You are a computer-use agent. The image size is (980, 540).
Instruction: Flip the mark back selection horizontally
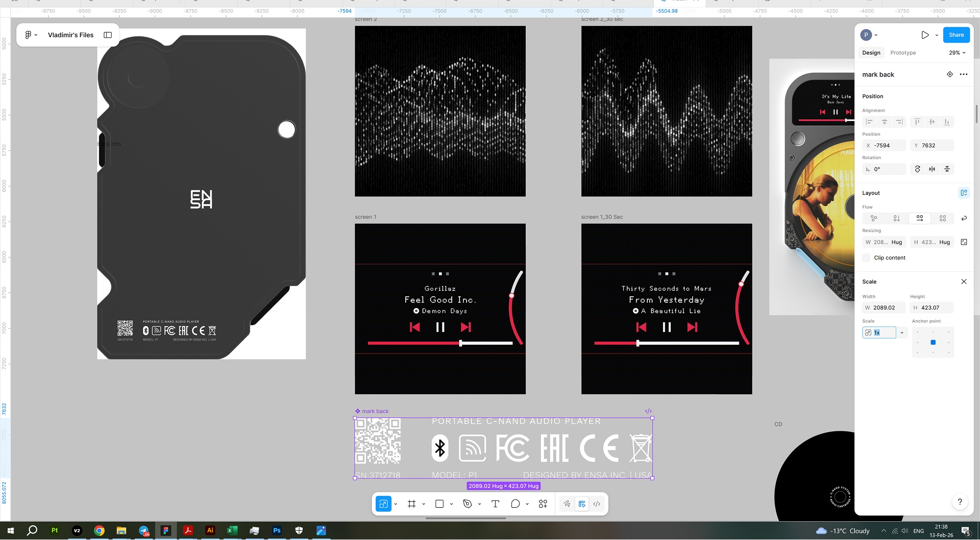pos(932,169)
